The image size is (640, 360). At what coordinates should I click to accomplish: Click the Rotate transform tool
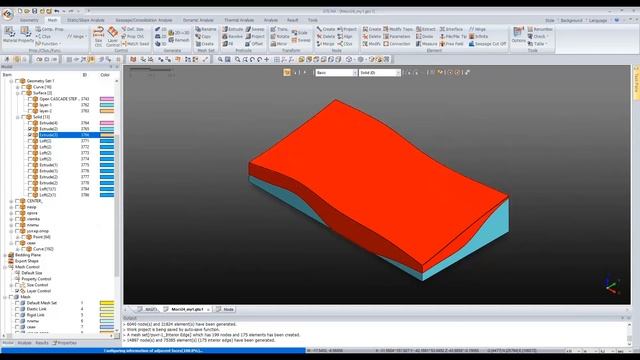click(280, 36)
